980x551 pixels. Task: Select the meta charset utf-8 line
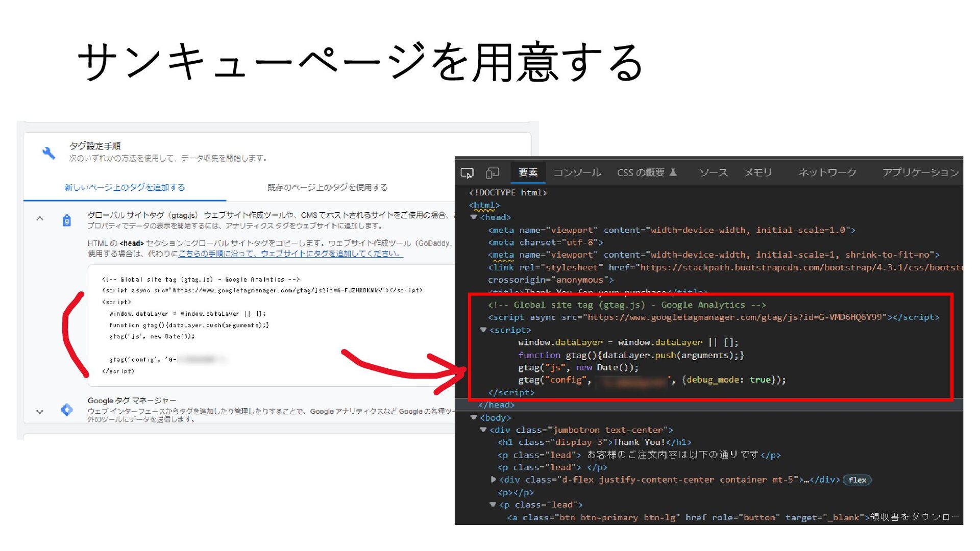tap(545, 243)
